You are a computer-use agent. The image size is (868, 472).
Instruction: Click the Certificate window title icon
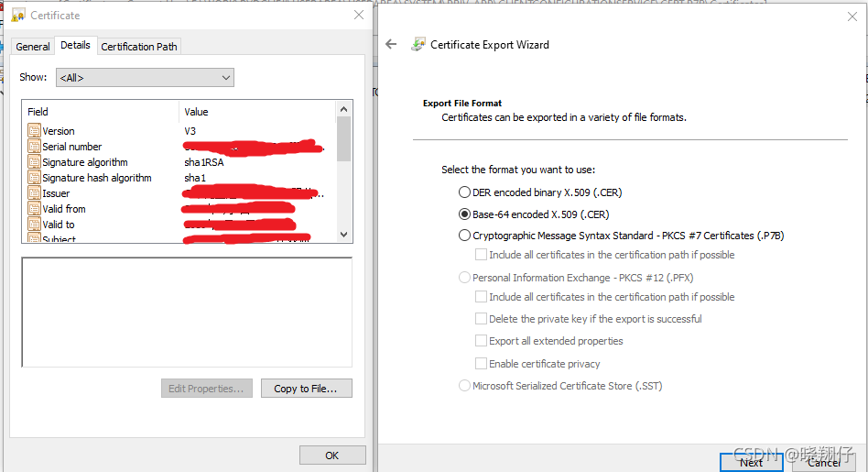[x=18, y=15]
